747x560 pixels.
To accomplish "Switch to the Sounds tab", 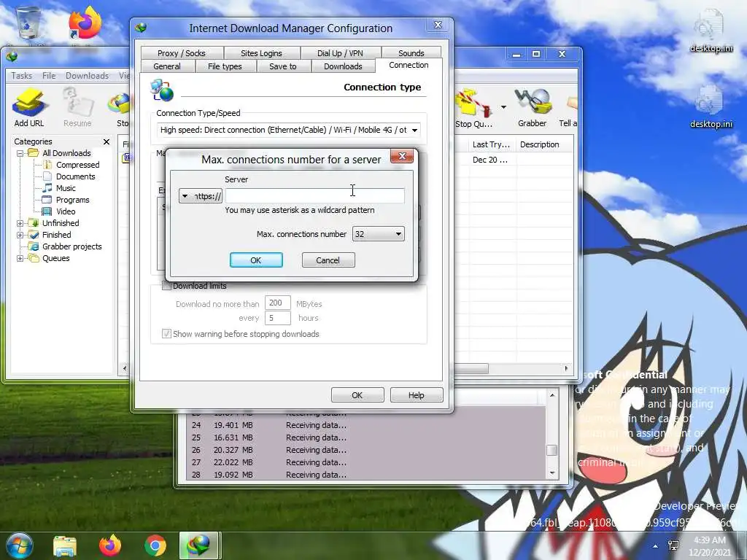I will tap(411, 53).
